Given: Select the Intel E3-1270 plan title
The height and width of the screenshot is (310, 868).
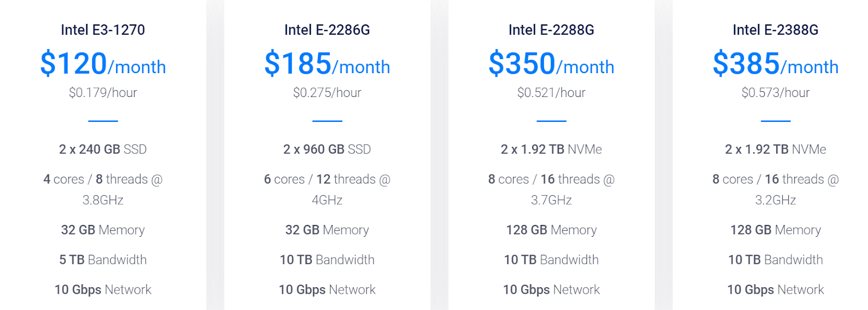Looking at the screenshot, I should [103, 30].
